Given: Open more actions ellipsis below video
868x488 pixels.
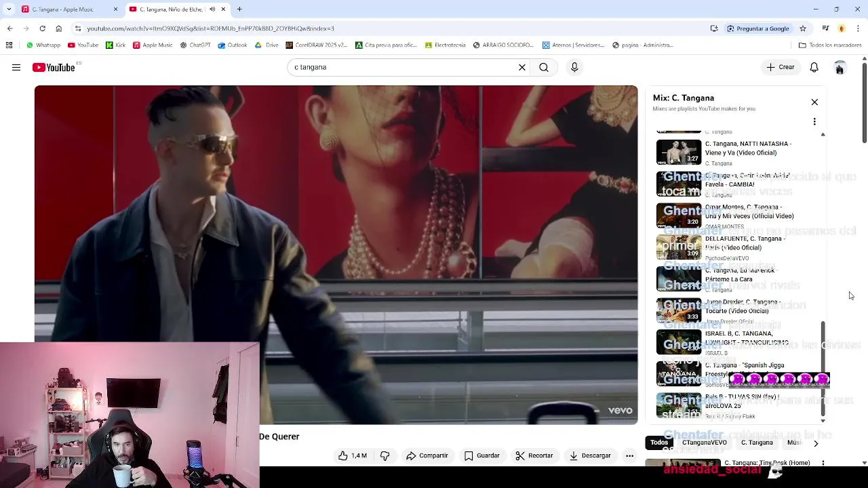Looking at the screenshot, I should coord(629,455).
